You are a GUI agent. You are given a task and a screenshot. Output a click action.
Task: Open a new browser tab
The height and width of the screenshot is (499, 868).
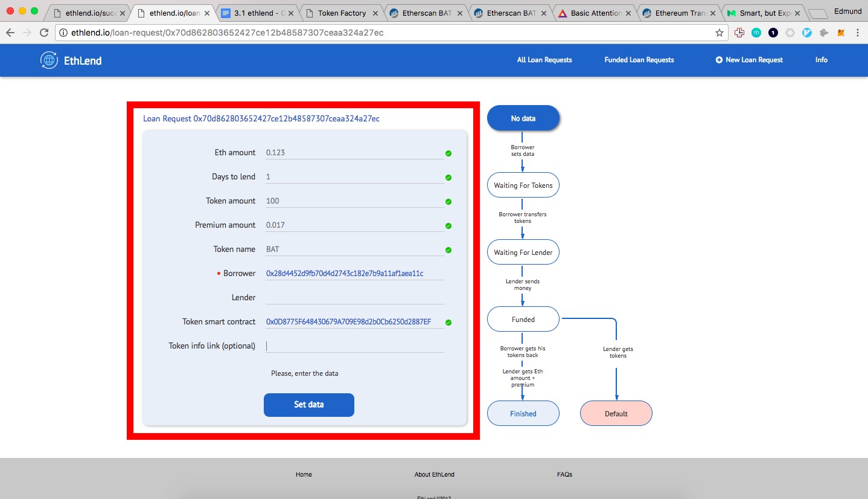(x=818, y=13)
